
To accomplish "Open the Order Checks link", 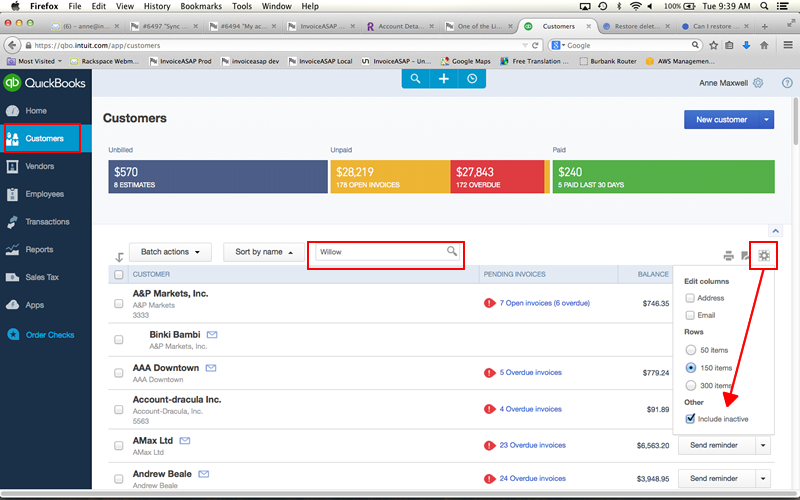I will pos(50,335).
